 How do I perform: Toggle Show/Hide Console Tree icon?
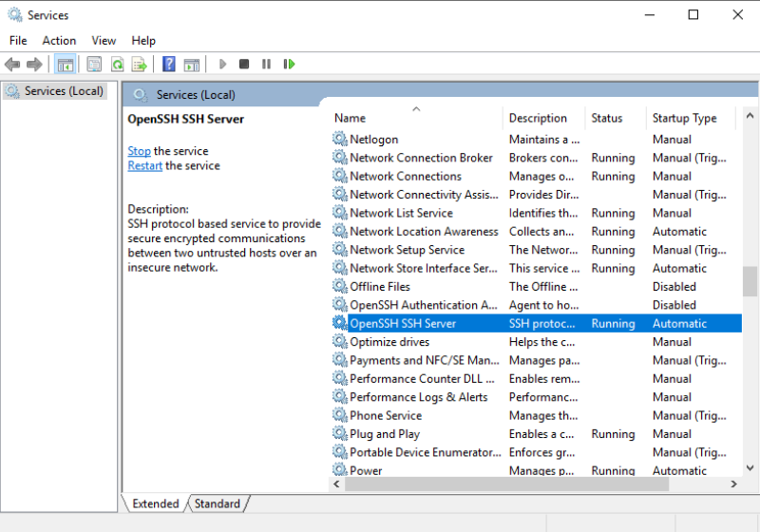click(x=65, y=64)
